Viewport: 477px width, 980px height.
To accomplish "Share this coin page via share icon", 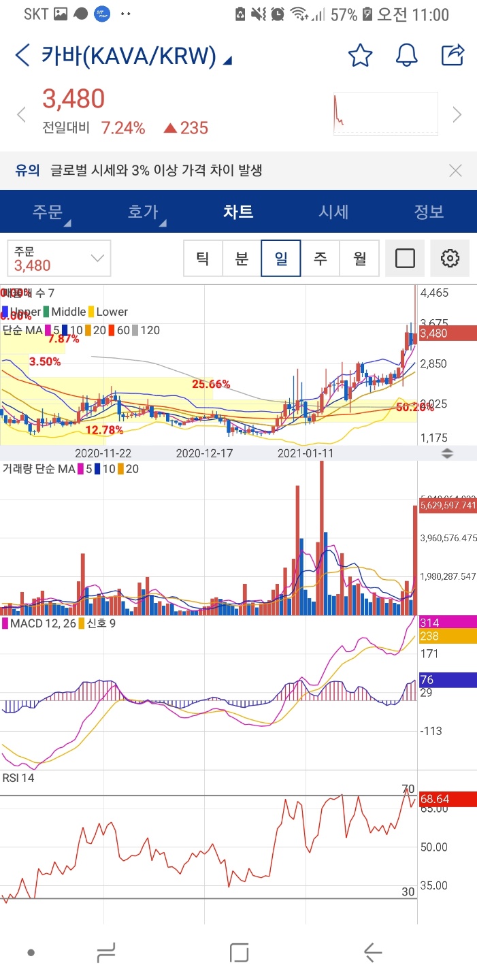I will [453, 55].
